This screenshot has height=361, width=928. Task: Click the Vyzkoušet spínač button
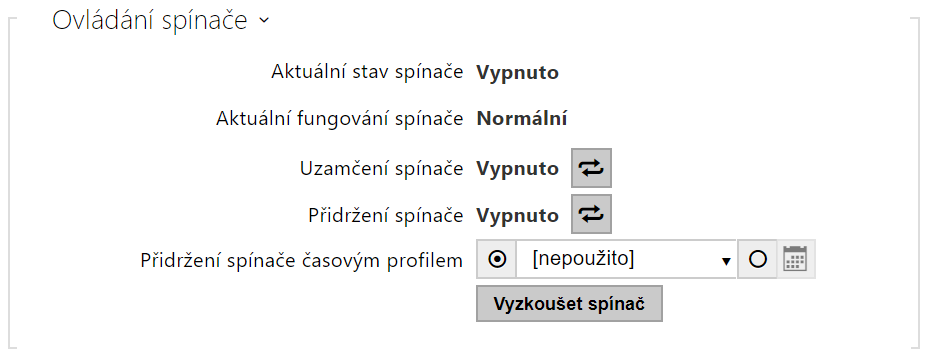click(569, 304)
